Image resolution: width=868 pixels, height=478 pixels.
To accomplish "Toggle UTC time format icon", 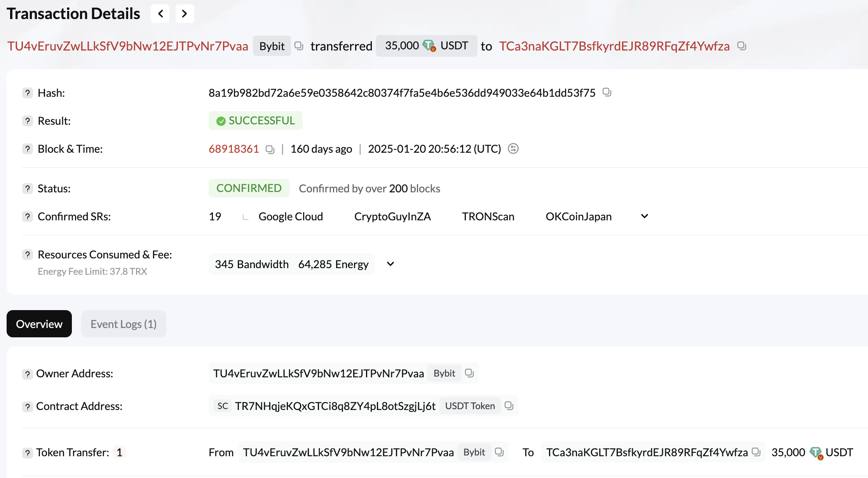I will click(513, 149).
